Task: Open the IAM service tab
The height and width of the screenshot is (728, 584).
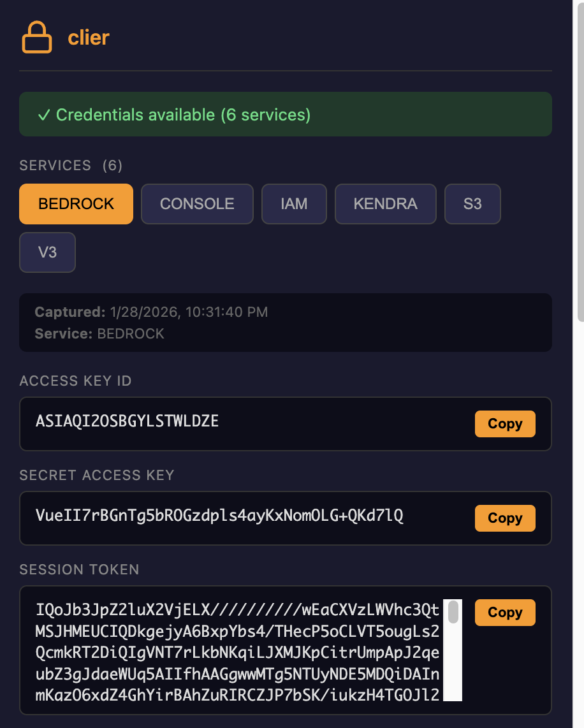Action: point(294,204)
